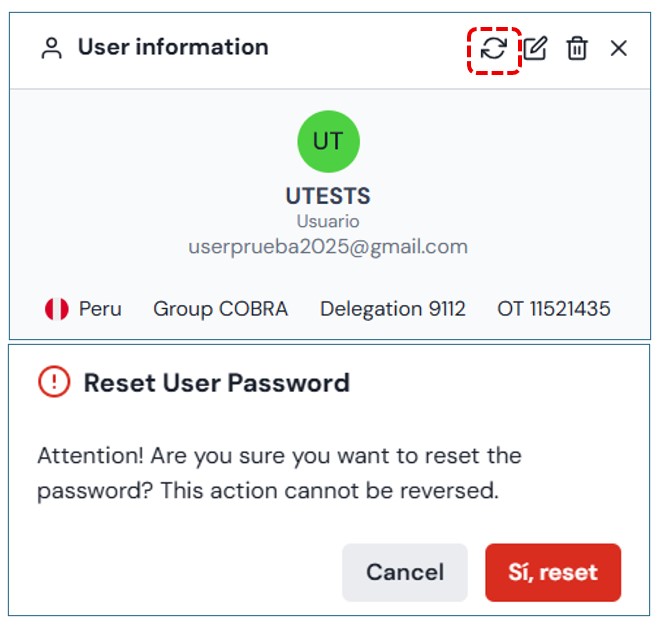Click the reset password refresh icon
661x634 pixels.
[494, 48]
